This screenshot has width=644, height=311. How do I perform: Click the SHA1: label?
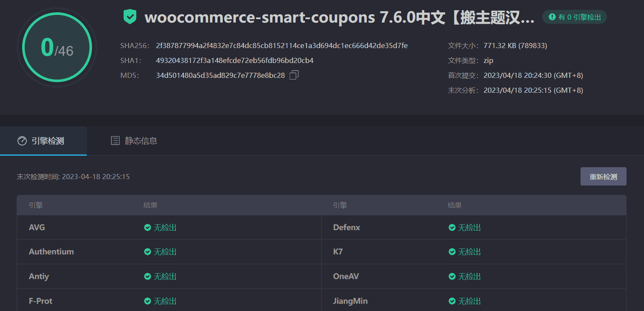coord(131,60)
